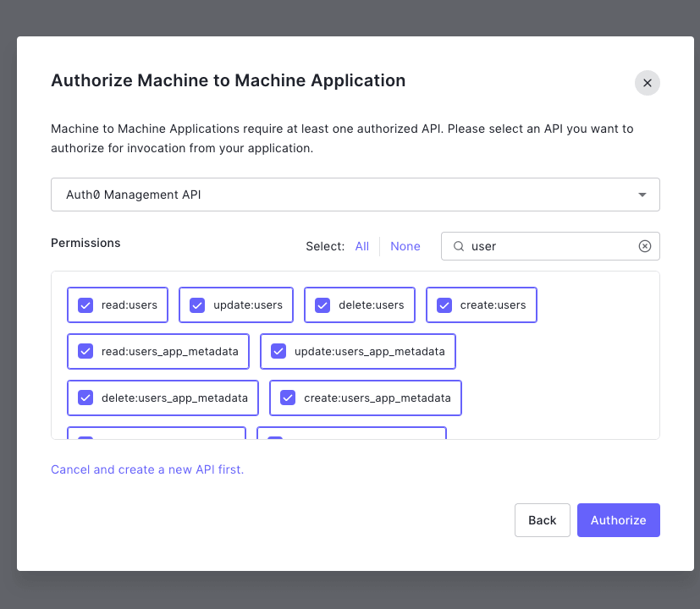Uncheck the update:users permission
The height and width of the screenshot is (609, 700).
(197, 305)
